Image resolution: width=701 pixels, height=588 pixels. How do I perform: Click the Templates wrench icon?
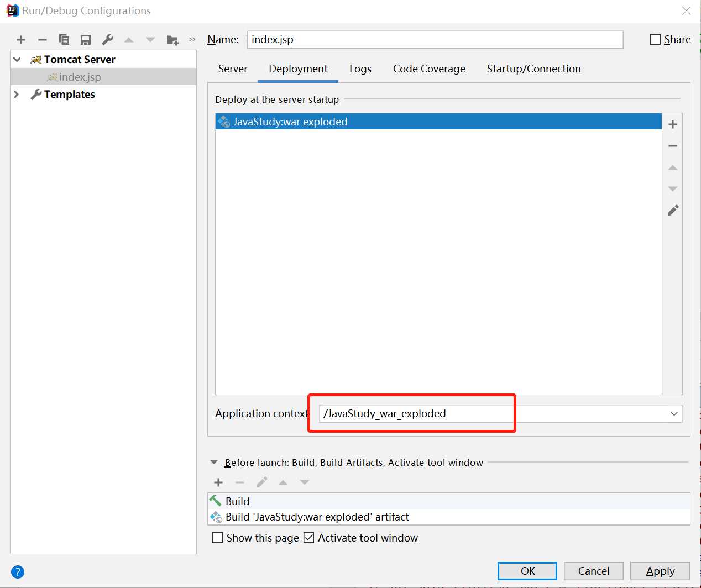(x=36, y=95)
